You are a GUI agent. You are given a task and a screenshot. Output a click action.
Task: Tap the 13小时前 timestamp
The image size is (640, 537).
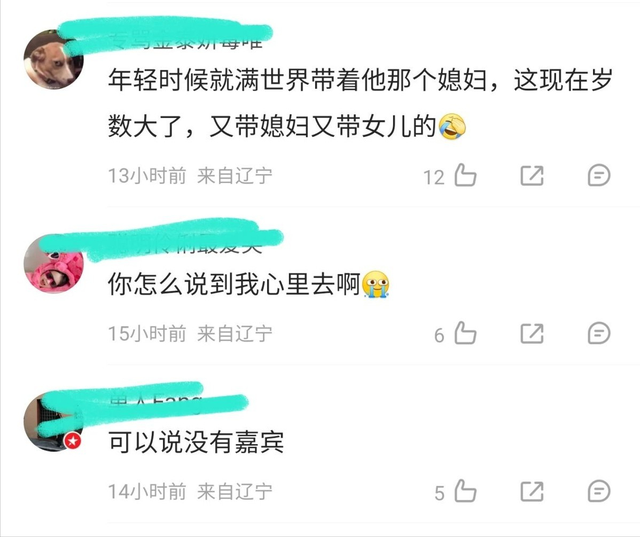pyautogui.click(x=147, y=176)
